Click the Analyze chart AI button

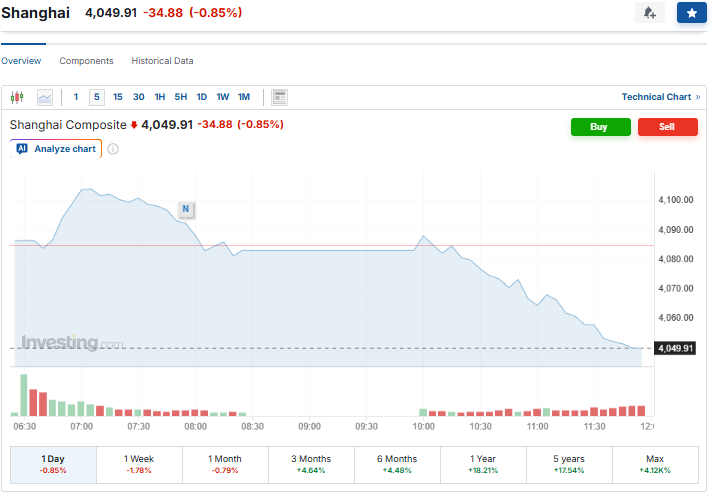tap(56, 149)
